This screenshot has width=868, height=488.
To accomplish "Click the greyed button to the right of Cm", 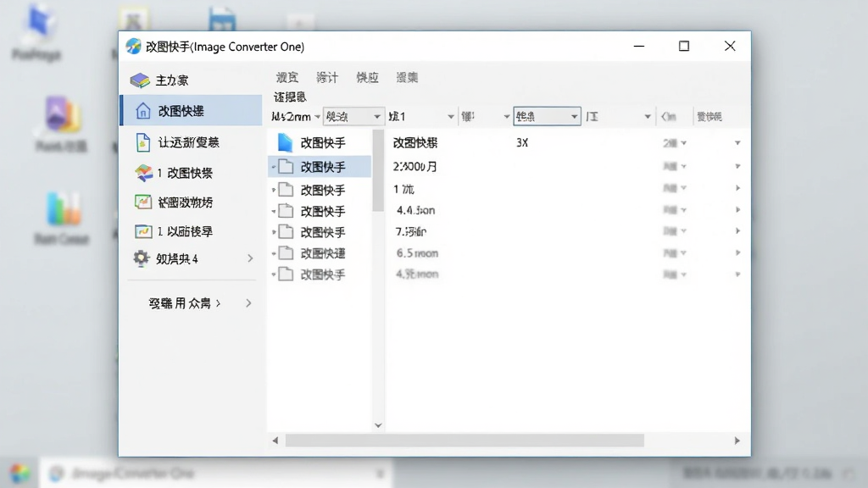I will click(709, 117).
